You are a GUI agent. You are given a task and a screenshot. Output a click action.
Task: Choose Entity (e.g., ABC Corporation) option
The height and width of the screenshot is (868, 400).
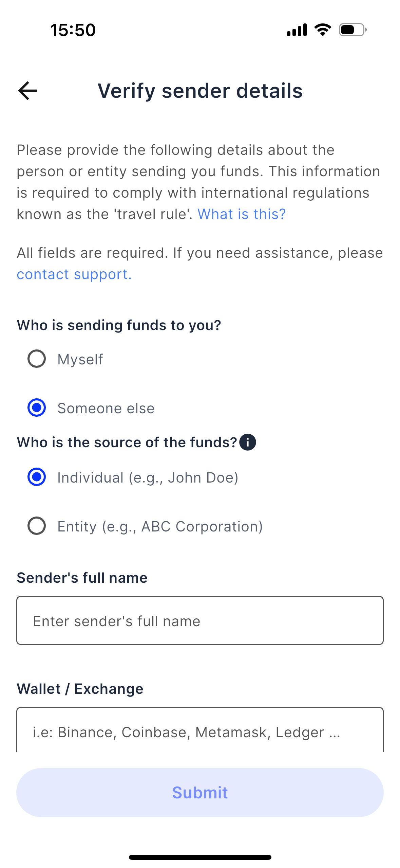coord(37,526)
